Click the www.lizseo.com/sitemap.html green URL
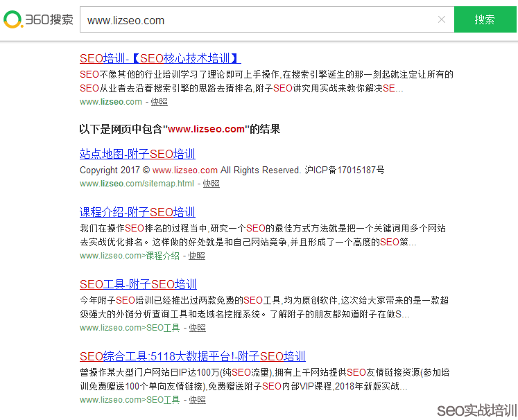This screenshot has width=518, height=420. click(x=137, y=184)
